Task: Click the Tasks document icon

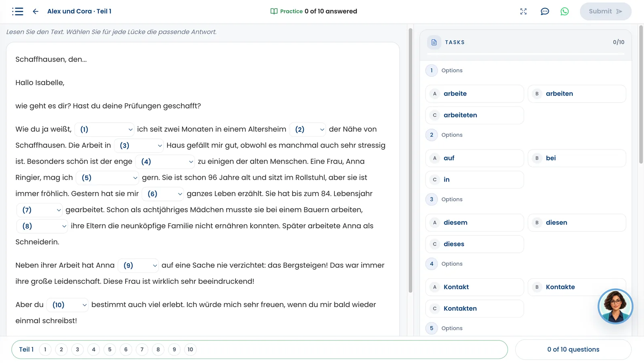Action: coord(434,42)
